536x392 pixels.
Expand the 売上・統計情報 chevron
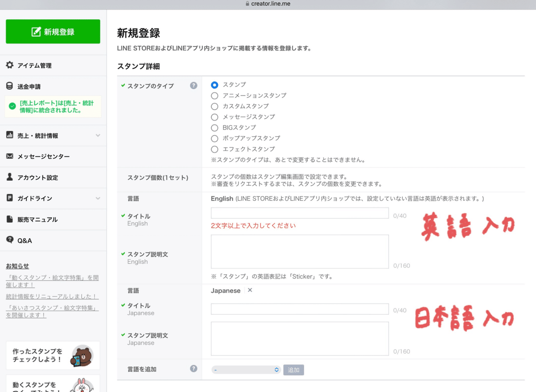(x=98, y=135)
